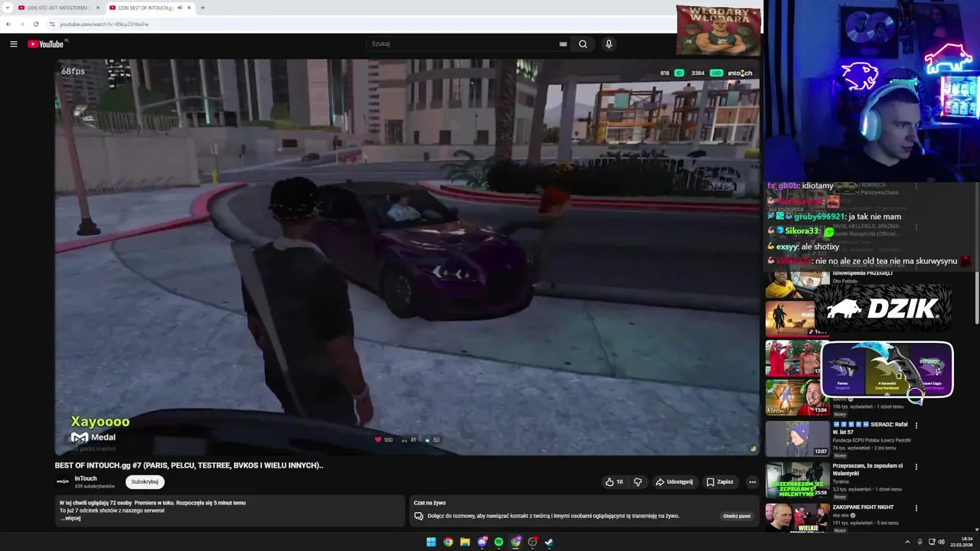Open Spotify from the taskbar

[498, 542]
